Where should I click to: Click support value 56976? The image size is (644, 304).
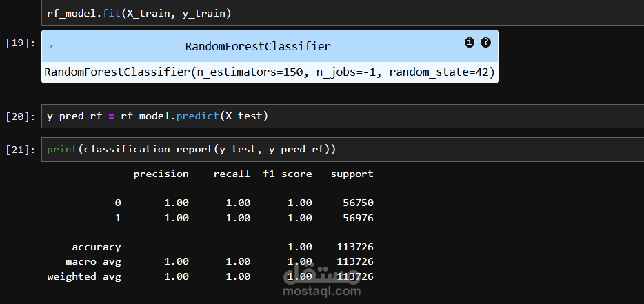tap(358, 218)
